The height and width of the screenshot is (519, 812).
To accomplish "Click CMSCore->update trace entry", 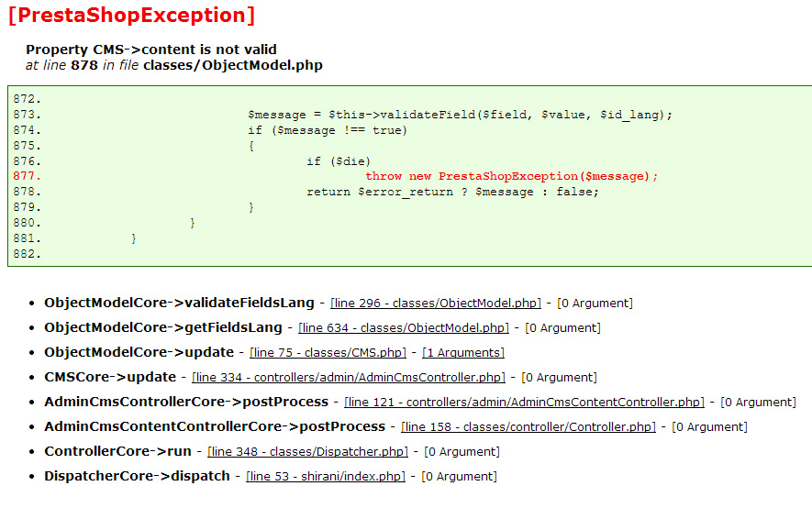I will [x=110, y=378].
